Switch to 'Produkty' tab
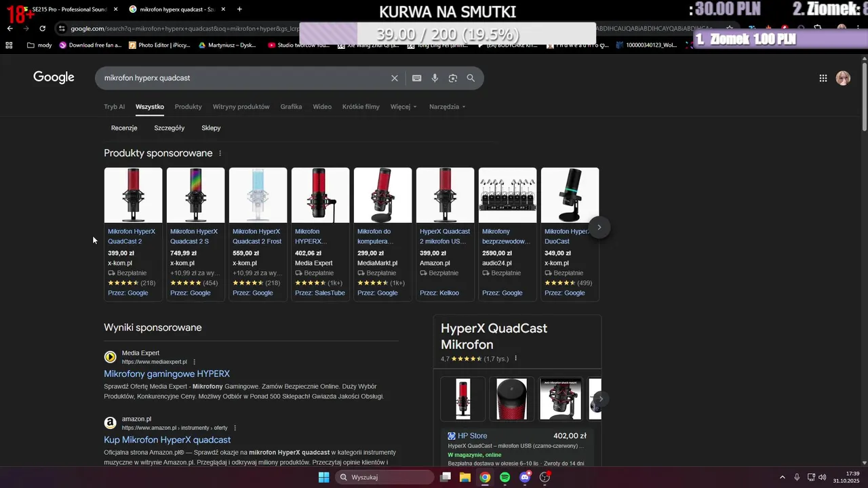 tap(189, 106)
